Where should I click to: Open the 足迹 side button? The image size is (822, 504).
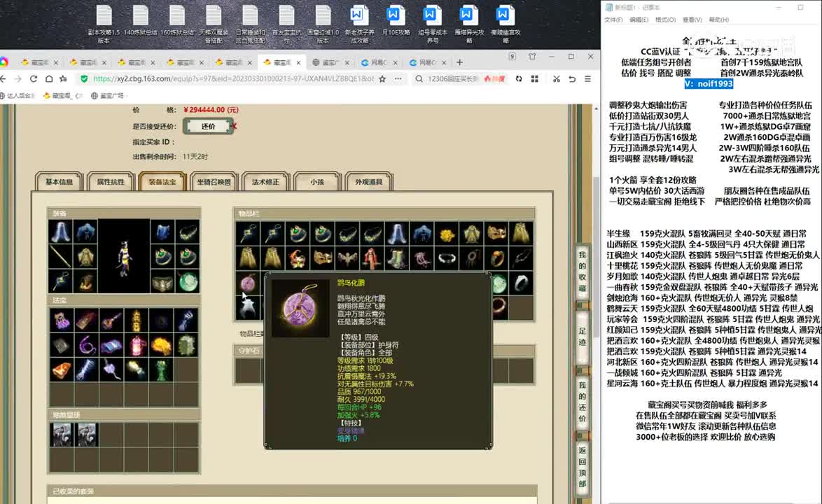(582, 336)
